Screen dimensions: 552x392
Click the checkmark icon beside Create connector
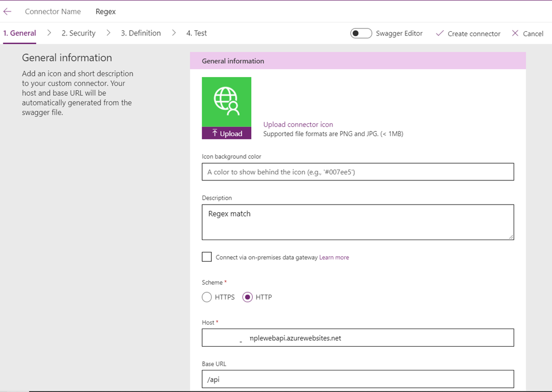(x=440, y=33)
